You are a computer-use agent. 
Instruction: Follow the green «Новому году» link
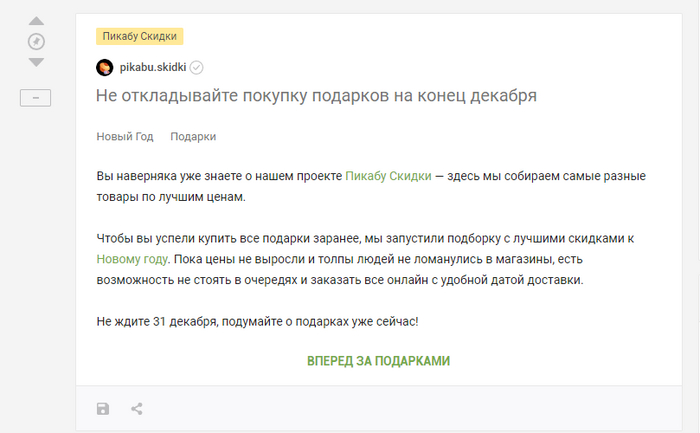(133, 259)
